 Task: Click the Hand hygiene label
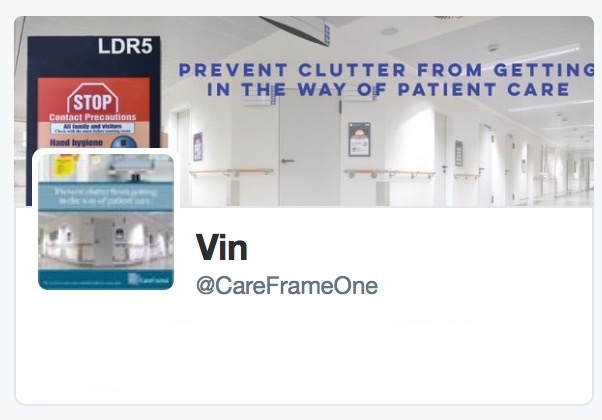[76, 143]
